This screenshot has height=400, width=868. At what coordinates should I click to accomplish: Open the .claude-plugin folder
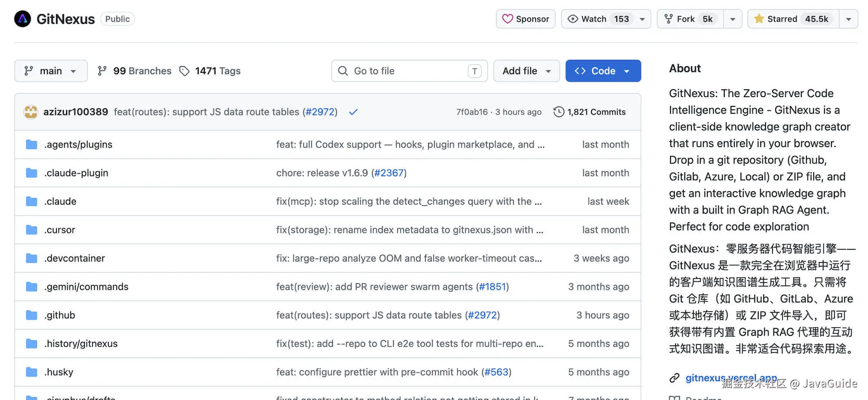[x=76, y=173]
